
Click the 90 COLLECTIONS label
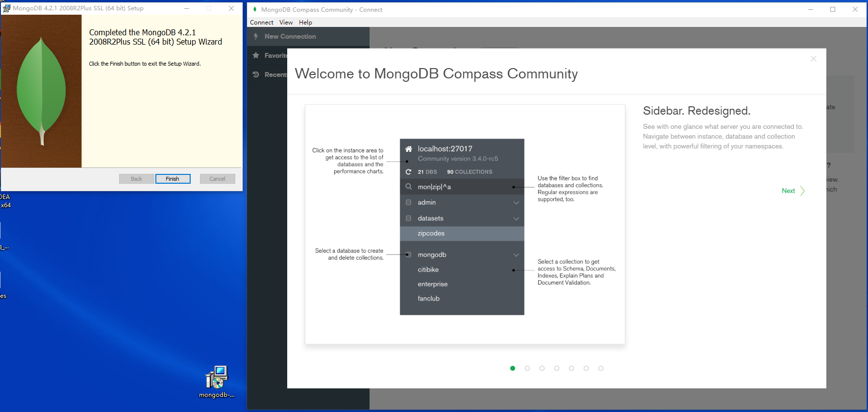click(x=470, y=172)
